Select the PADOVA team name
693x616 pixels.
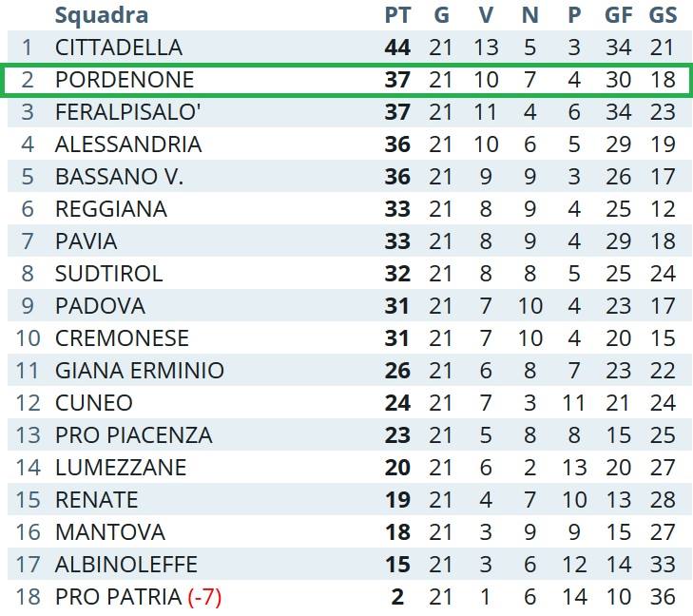tap(100, 305)
